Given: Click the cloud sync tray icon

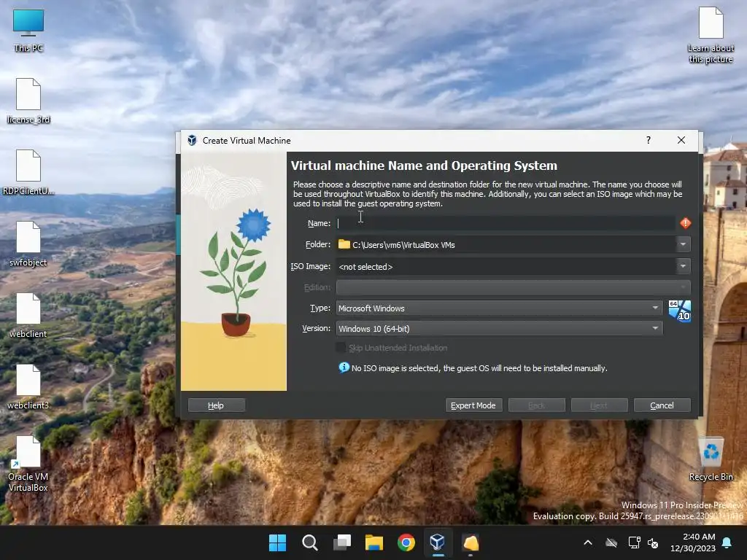Looking at the screenshot, I should coord(611,542).
